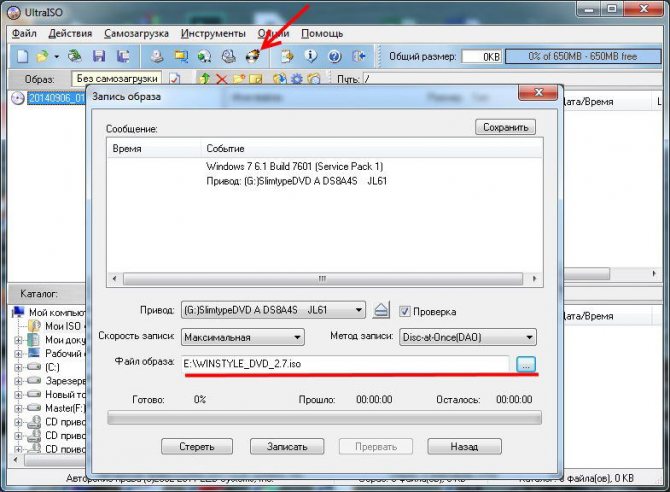670x492 pixels.
Task: Select the 20140906_01 image tree item
Action: click(57, 98)
